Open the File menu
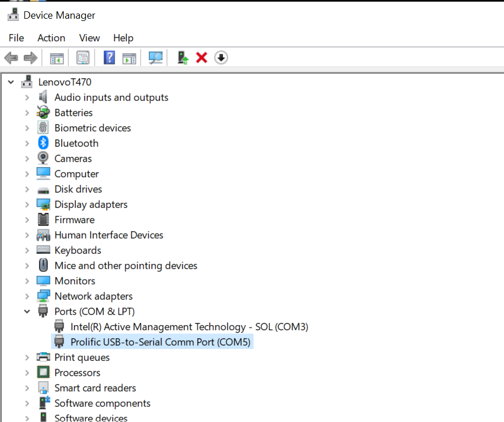504x422 pixels. pos(16,38)
